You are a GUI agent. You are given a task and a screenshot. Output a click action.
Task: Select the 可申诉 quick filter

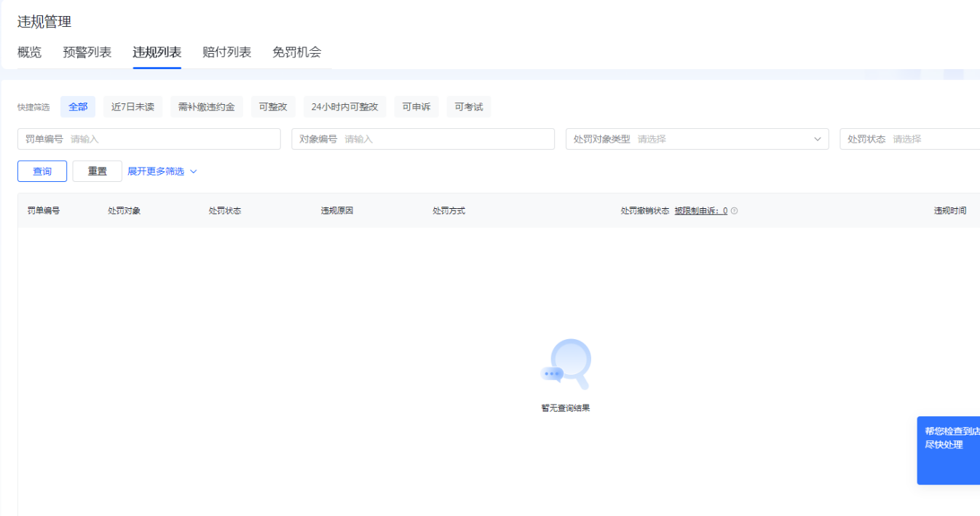[416, 107]
